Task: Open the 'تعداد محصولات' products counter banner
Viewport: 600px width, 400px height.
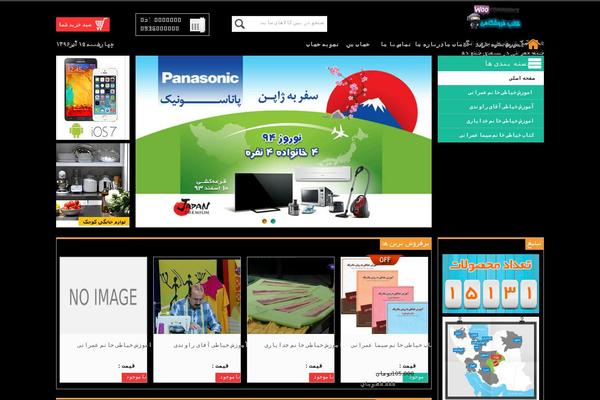Action: 491,284
